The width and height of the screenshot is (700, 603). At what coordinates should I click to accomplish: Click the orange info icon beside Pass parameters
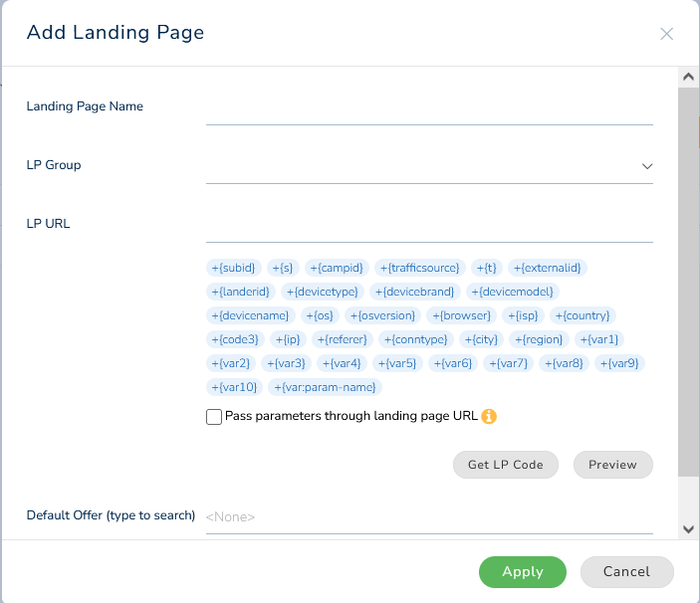point(489,416)
